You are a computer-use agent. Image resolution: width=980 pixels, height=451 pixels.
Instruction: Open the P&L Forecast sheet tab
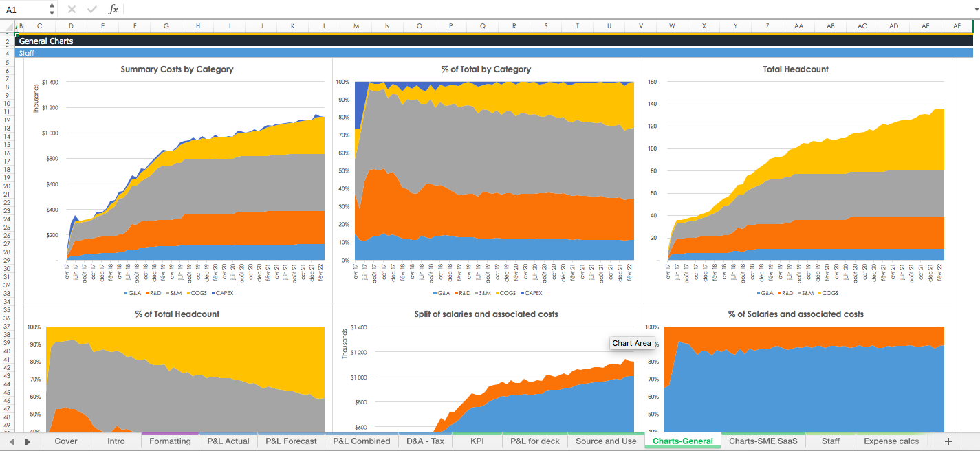pyautogui.click(x=291, y=441)
